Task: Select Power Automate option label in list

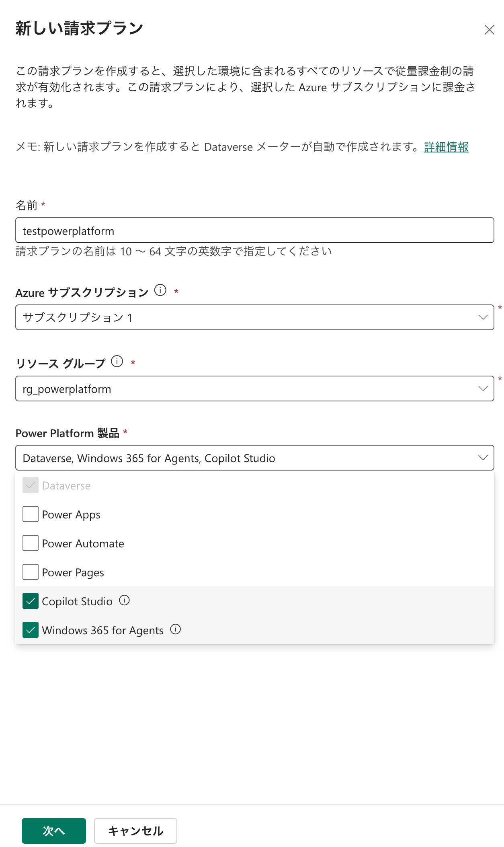Action: point(83,543)
